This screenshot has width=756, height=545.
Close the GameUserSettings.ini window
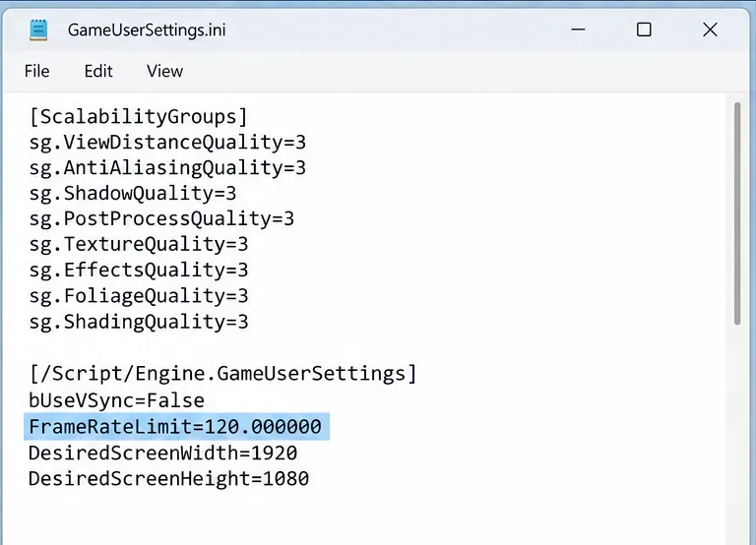click(710, 30)
